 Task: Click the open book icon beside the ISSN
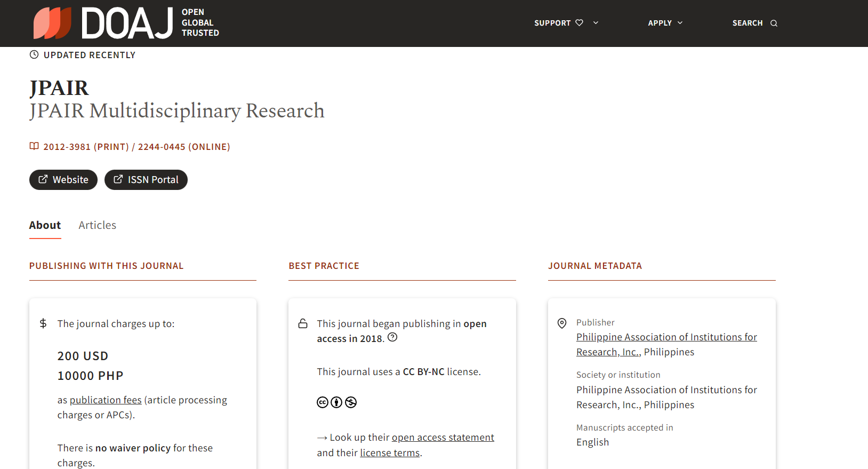[x=34, y=146]
